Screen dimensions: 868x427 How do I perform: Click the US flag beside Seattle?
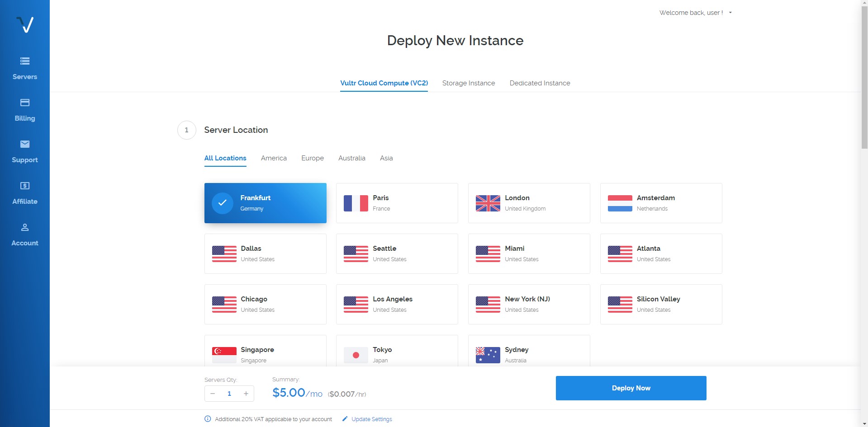coord(356,254)
